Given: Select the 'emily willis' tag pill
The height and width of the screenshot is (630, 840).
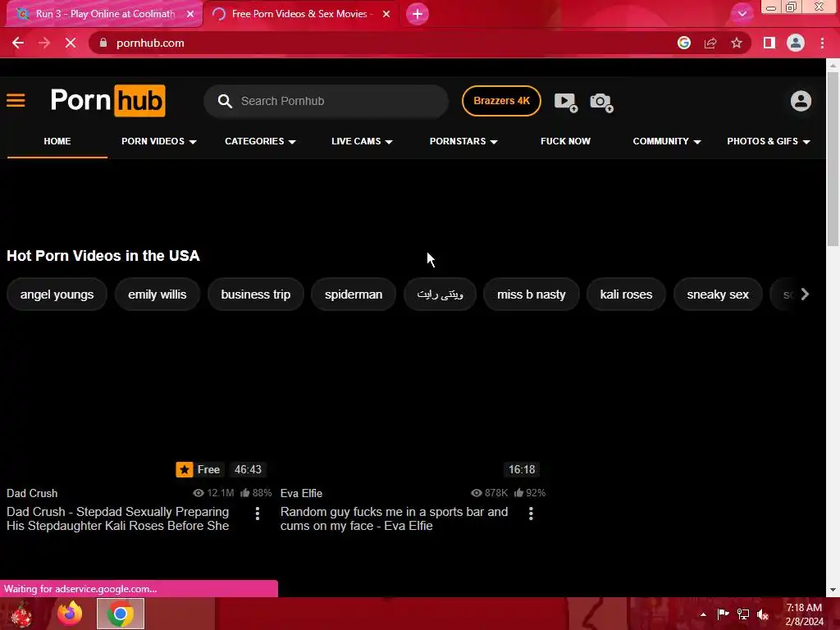Looking at the screenshot, I should point(157,294).
